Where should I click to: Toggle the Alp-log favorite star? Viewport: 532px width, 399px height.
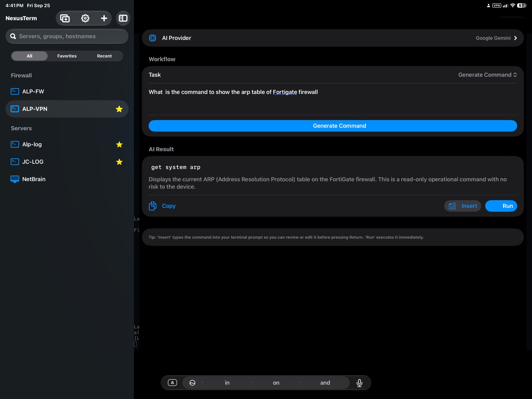119,145
